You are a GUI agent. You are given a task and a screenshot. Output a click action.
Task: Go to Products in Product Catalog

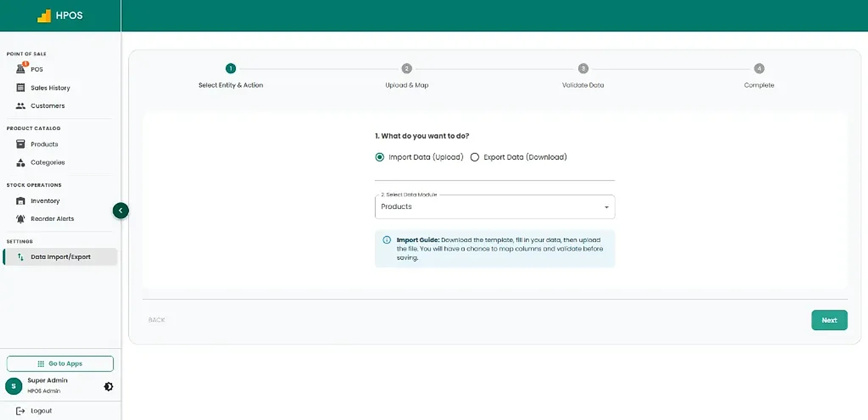pyautogui.click(x=59, y=144)
